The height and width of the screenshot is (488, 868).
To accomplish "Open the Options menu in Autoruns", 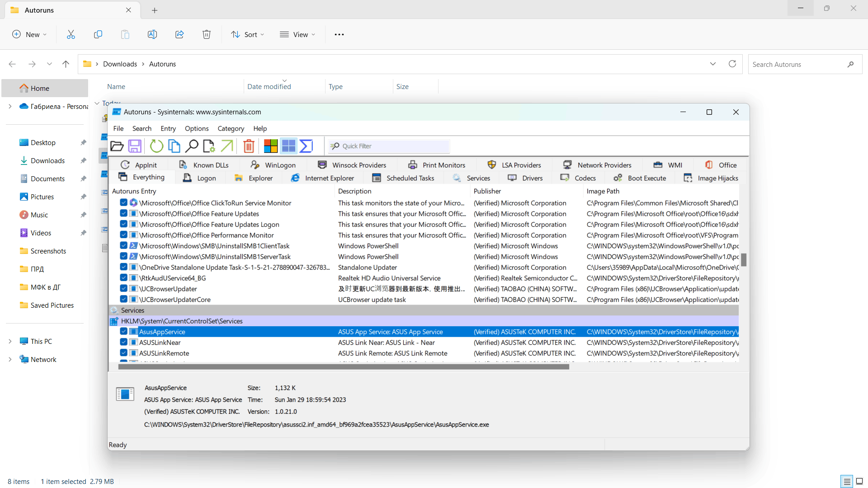I will tap(196, 128).
